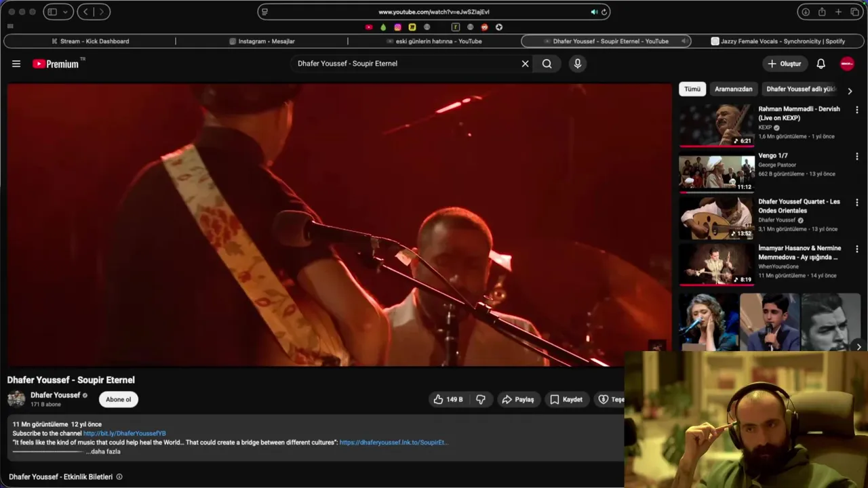This screenshot has width=868, height=488.
Task: Open a new Safari tab
Action: [x=838, y=12]
